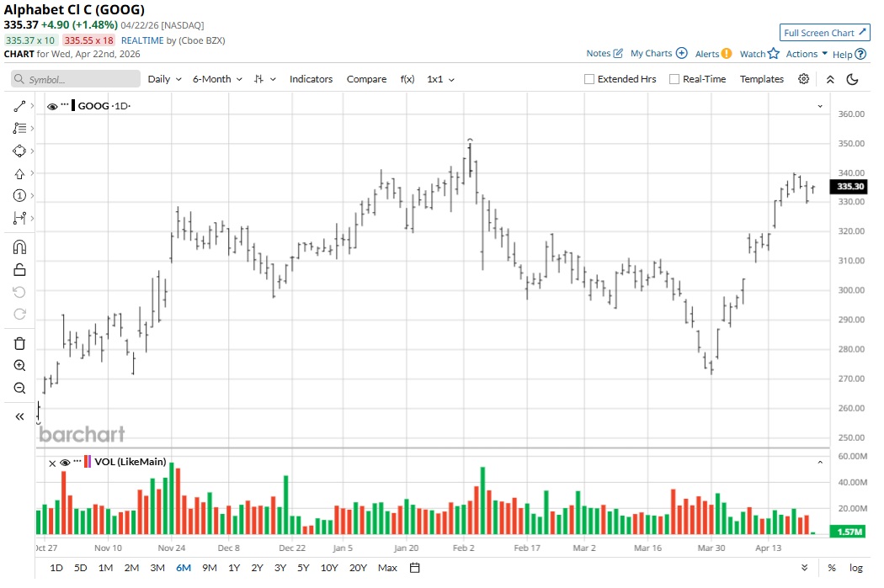
Task: Open the Actions dropdown menu
Action: click(x=807, y=54)
